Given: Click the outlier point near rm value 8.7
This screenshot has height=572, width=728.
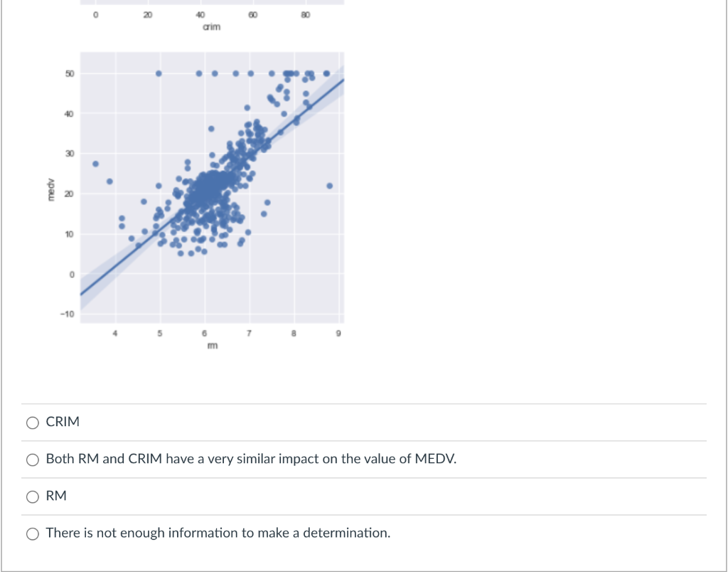Looking at the screenshot, I should pos(328,186).
